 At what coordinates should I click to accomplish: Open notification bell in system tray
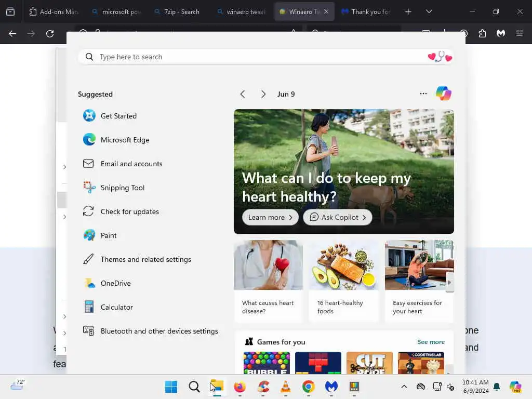497,387
